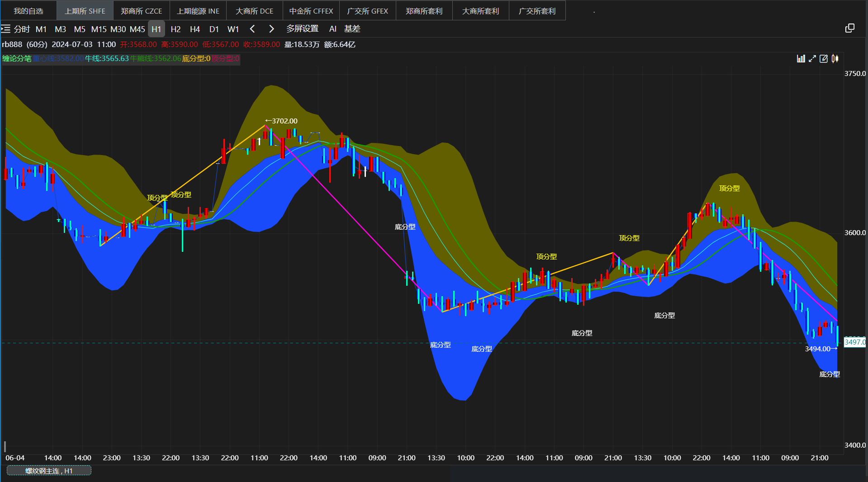Click the 3600.0 price axis label
Image resolution: width=868 pixels, height=482 pixels.
pos(855,233)
